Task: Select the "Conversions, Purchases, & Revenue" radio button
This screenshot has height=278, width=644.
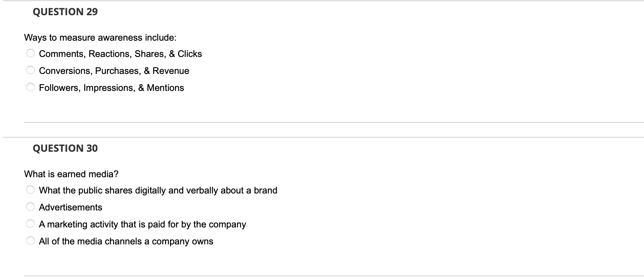Action: [30, 70]
